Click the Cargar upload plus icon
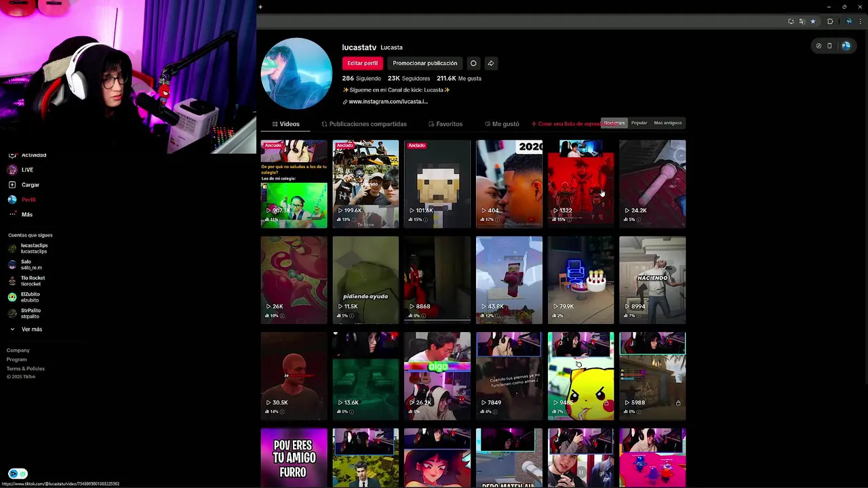The image size is (868, 488). 12,184
